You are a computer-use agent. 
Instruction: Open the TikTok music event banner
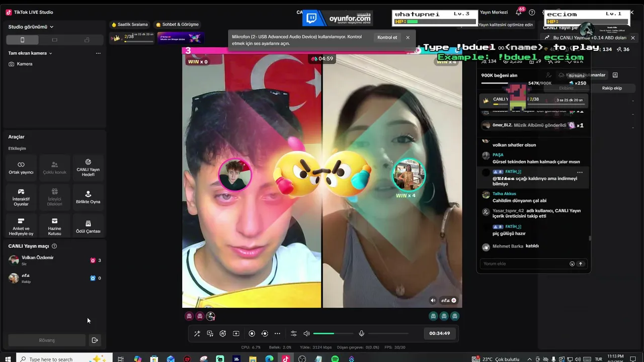(x=181, y=38)
